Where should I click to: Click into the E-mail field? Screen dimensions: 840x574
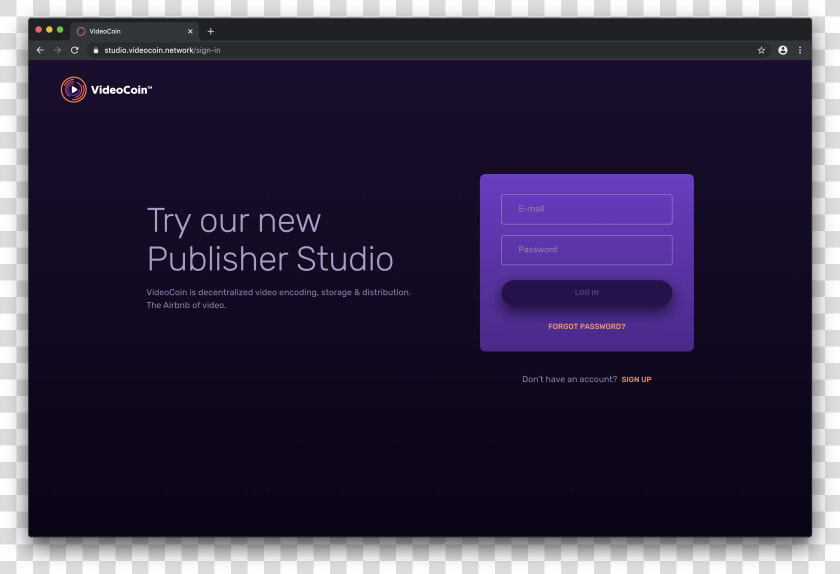[x=587, y=209]
